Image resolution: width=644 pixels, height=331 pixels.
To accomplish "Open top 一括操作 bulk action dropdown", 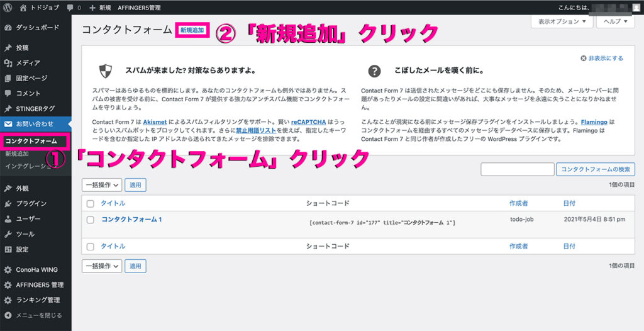I will coord(102,185).
